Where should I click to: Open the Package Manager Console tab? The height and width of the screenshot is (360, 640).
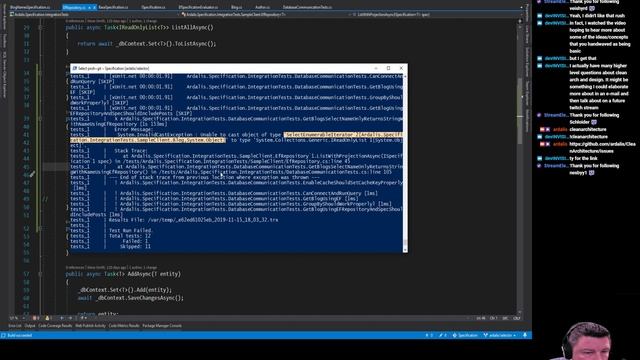click(162, 326)
